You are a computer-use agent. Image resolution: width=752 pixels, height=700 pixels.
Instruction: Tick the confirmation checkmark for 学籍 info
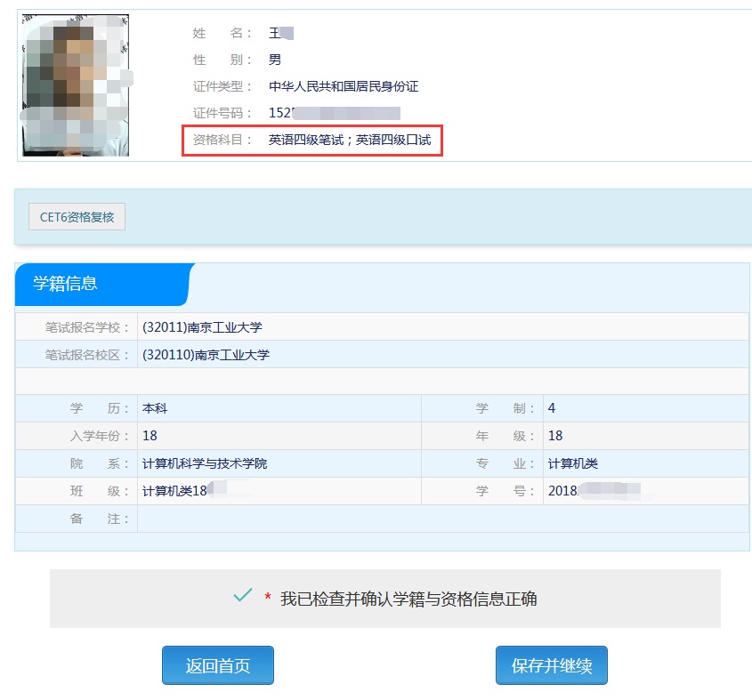pos(242,596)
